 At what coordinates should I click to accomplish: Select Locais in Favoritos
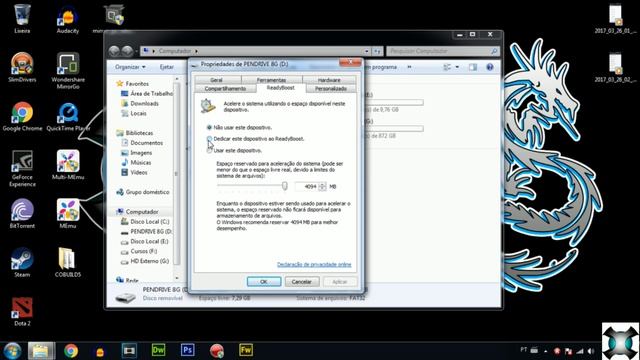(134, 113)
